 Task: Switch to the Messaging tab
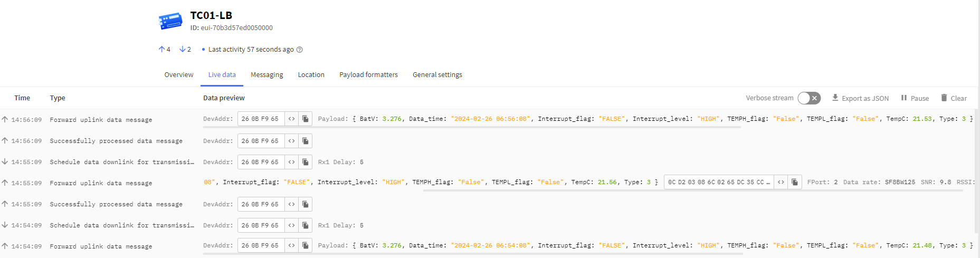click(x=267, y=75)
